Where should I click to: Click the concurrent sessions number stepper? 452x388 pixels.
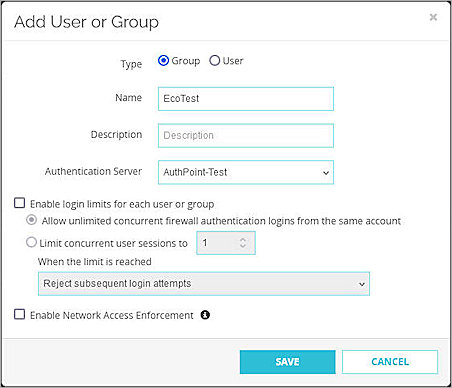[243, 243]
